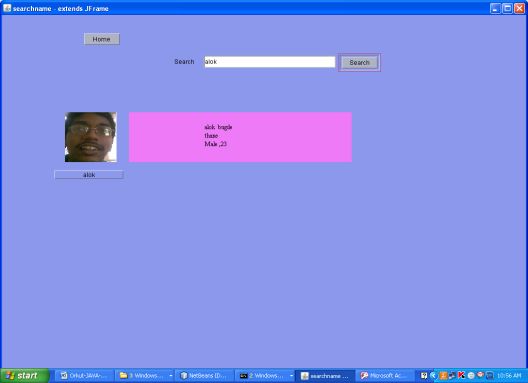Expand the command prompt Windows group arrow
528x383 pixels.
tap(291, 376)
